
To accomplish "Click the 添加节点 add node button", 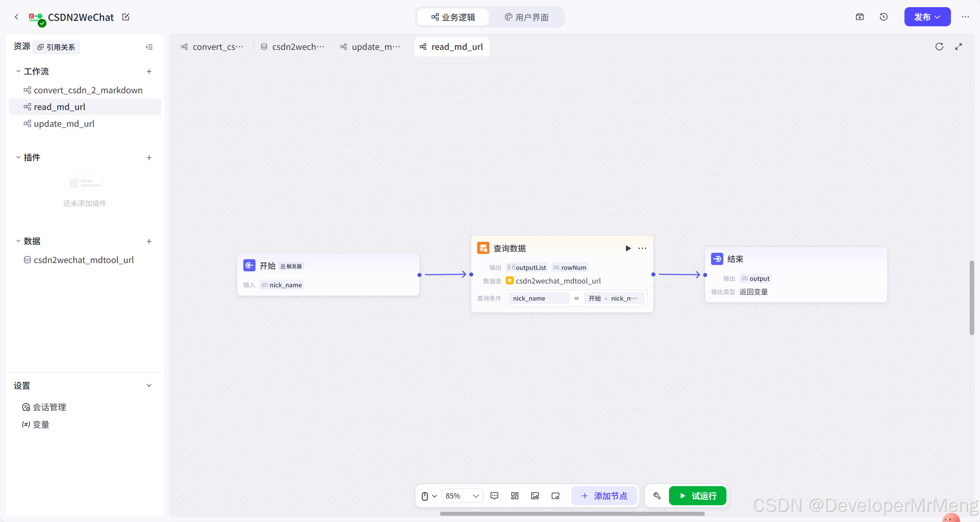I will point(604,496).
